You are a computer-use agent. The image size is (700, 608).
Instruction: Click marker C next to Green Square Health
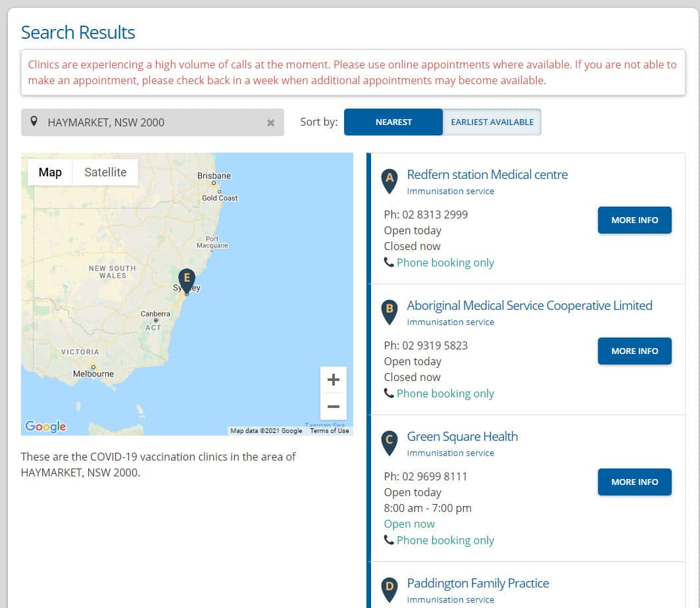point(389,440)
